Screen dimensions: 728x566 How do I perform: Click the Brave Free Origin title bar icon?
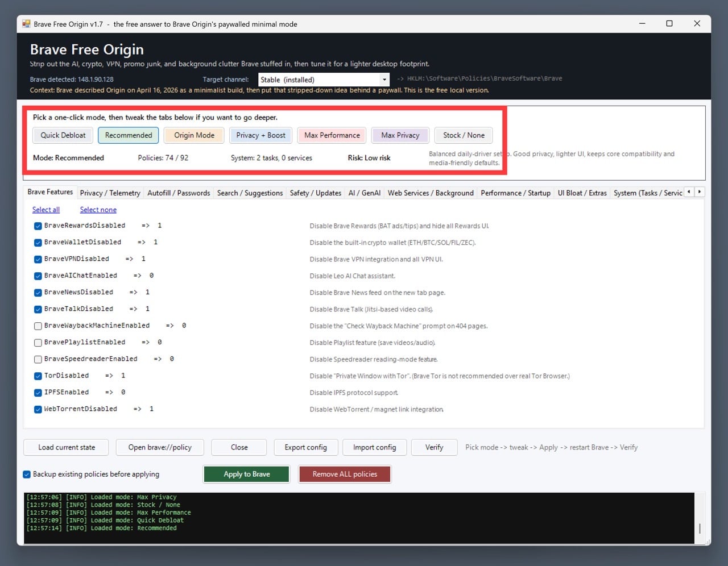(x=26, y=24)
